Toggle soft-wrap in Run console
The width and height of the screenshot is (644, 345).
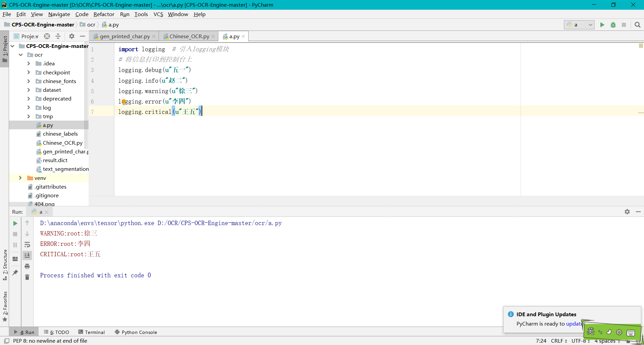point(27,245)
